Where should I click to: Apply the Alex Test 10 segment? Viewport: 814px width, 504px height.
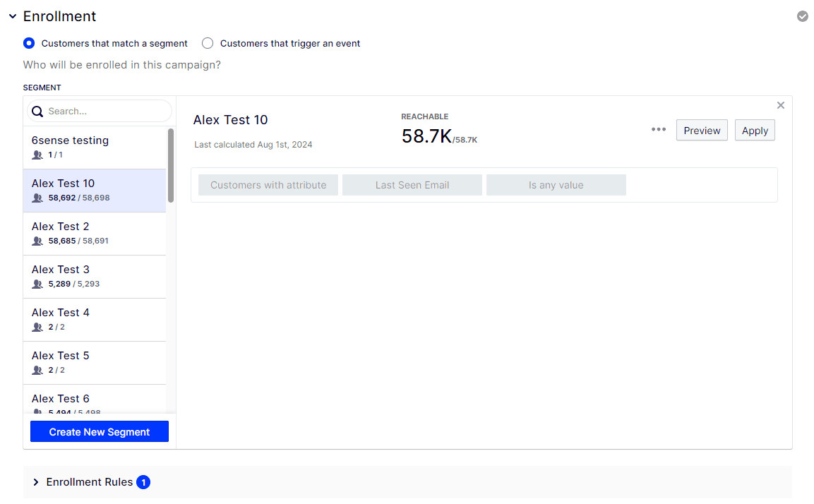point(754,131)
